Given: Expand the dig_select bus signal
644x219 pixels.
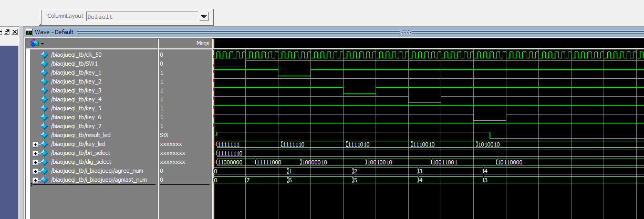Looking at the screenshot, I should point(35,162).
